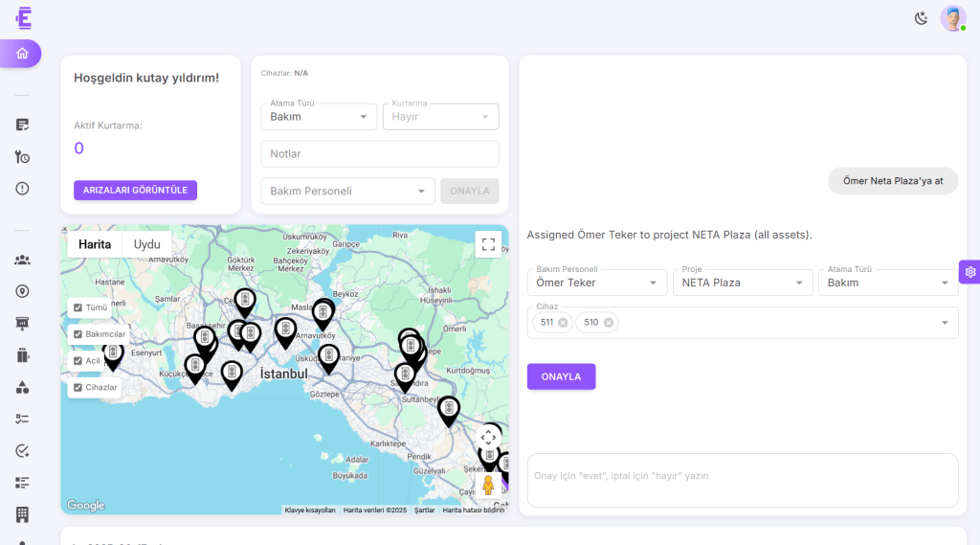The height and width of the screenshot is (545, 980).
Task: Open the Atama Türü dropdown showing Bakım
Action: coord(319,117)
